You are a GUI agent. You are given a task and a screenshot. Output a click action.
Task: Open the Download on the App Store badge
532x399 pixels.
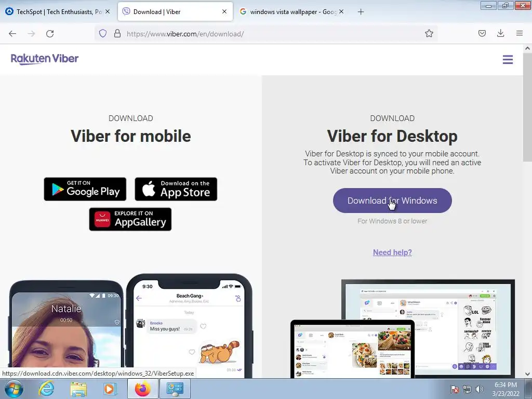point(176,189)
